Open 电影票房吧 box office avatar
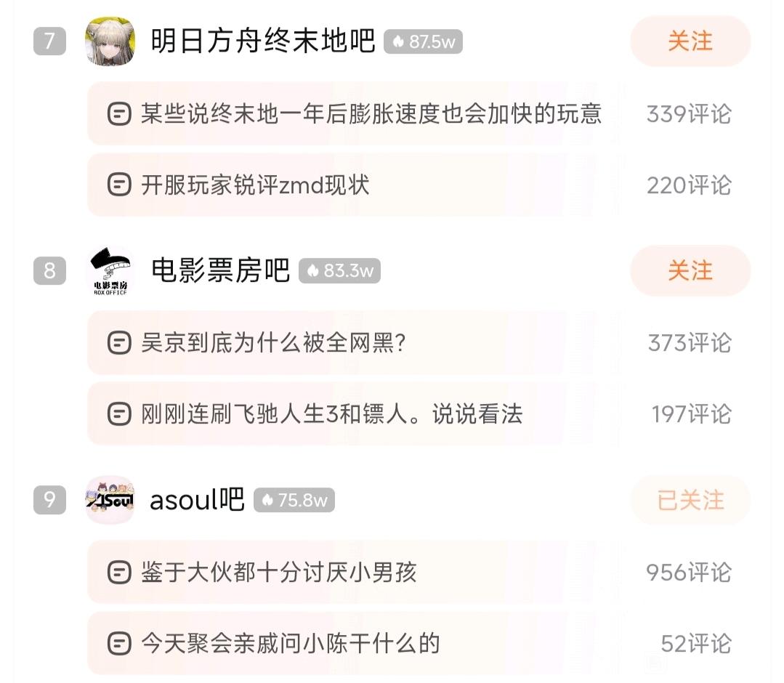Viewport: 784px width, 683px height. (110, 271)
